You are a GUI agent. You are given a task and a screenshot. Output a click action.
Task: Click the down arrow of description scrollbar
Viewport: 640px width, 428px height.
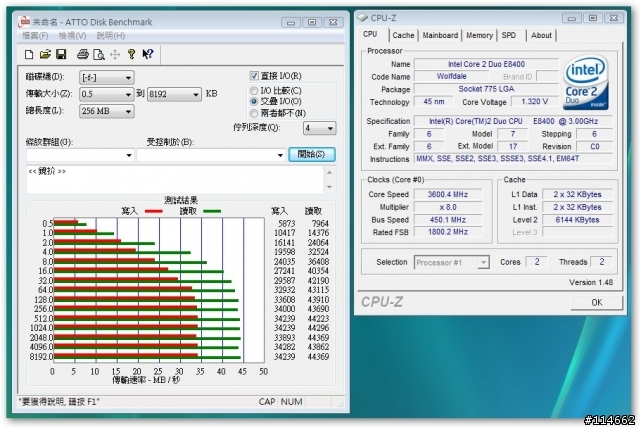[329, 187]
